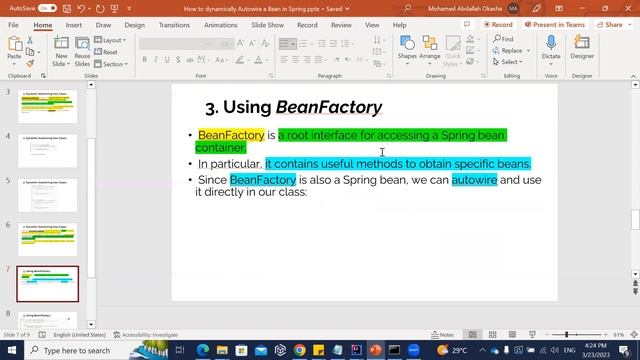This screenshot has width=640, height=360.
Task: Toggle Italic formatting
Action: (x=156, y=60)
